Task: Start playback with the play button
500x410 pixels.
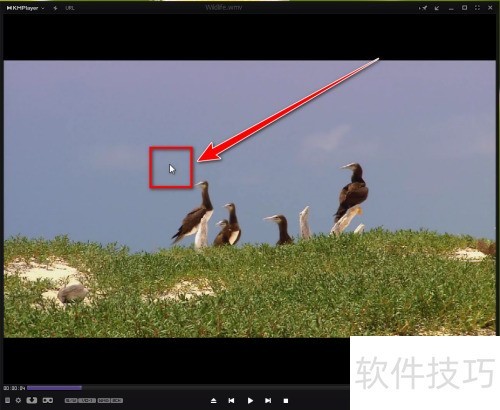Action: [x=250, y=401]
